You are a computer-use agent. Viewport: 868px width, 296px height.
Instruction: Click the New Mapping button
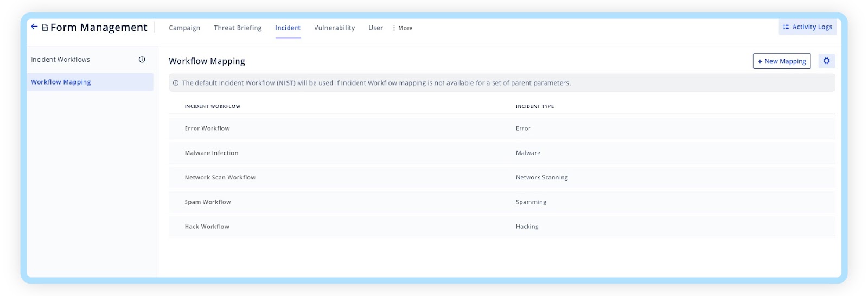coord(782,61)
